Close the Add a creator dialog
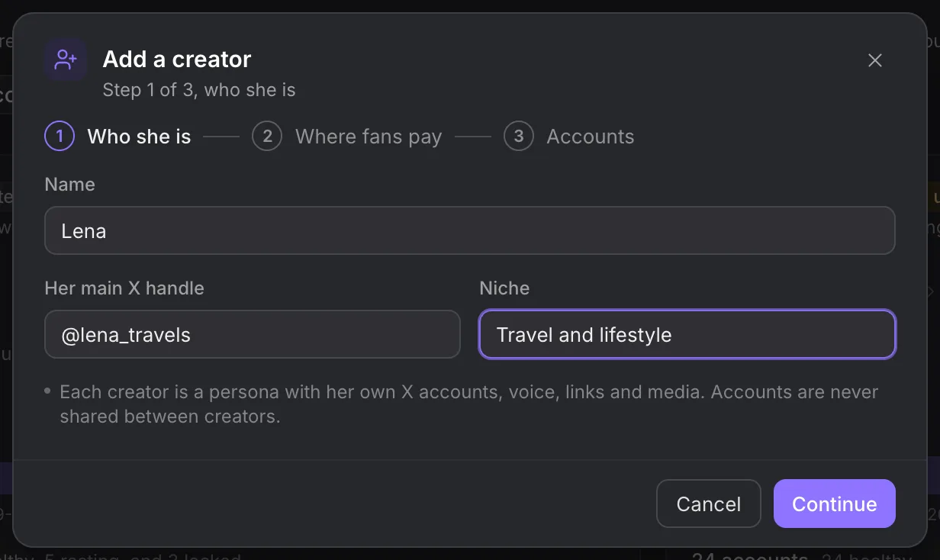The image size is (940, 560). coord(875,60)
